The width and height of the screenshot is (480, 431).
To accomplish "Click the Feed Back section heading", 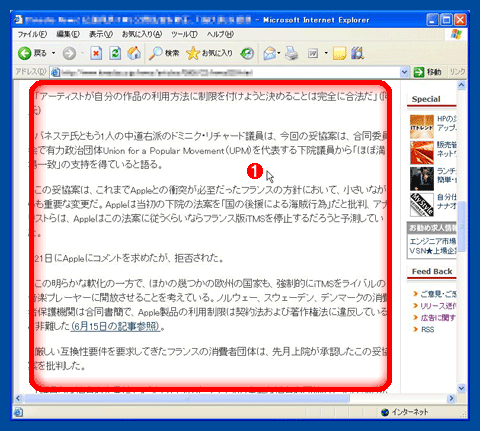I will (432, 272).
